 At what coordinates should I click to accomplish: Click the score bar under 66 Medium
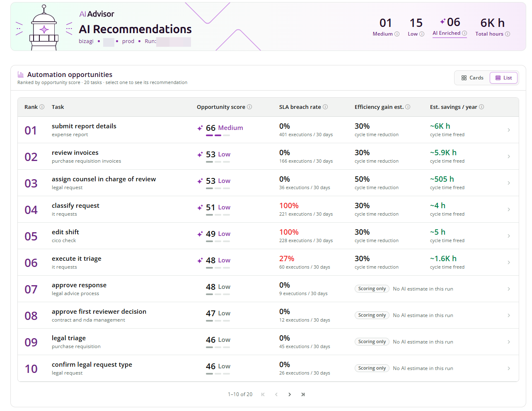pyautogui.click(x=218, y=135)
